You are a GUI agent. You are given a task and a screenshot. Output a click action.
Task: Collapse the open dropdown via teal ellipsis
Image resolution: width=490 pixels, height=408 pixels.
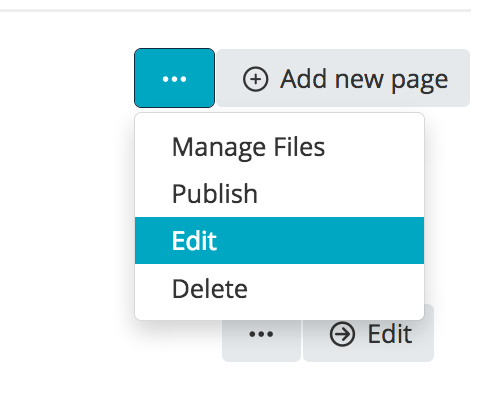point(174,78)
